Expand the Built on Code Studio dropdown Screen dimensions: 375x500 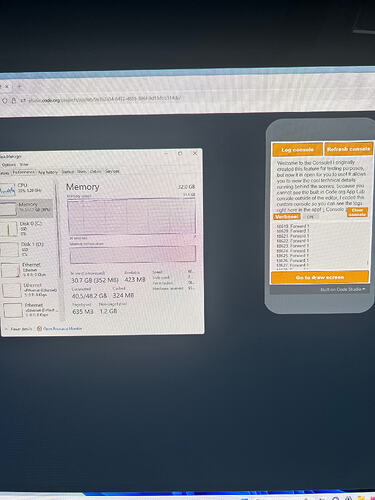click(x=343, y=290)
